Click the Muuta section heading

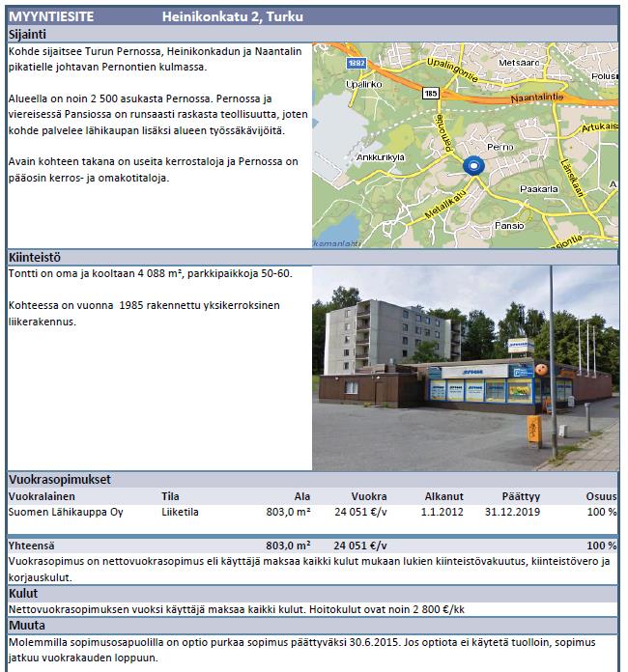point(27,626)
